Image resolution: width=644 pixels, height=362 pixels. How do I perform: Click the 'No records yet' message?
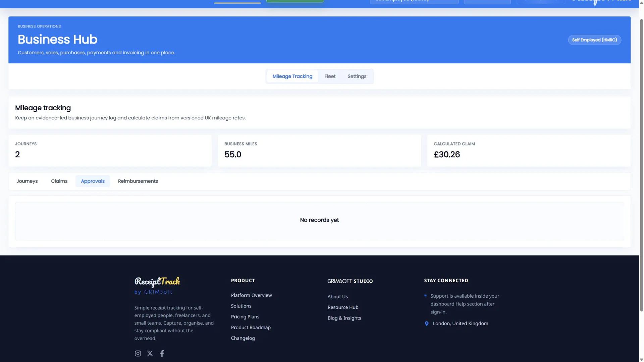(x=319, y=220)
